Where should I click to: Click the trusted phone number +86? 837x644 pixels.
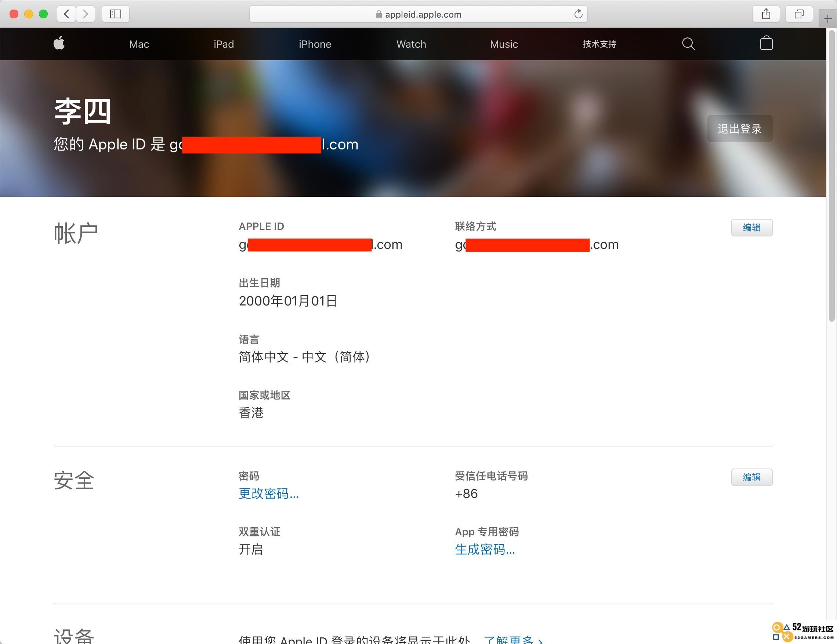tap(466, 493)
